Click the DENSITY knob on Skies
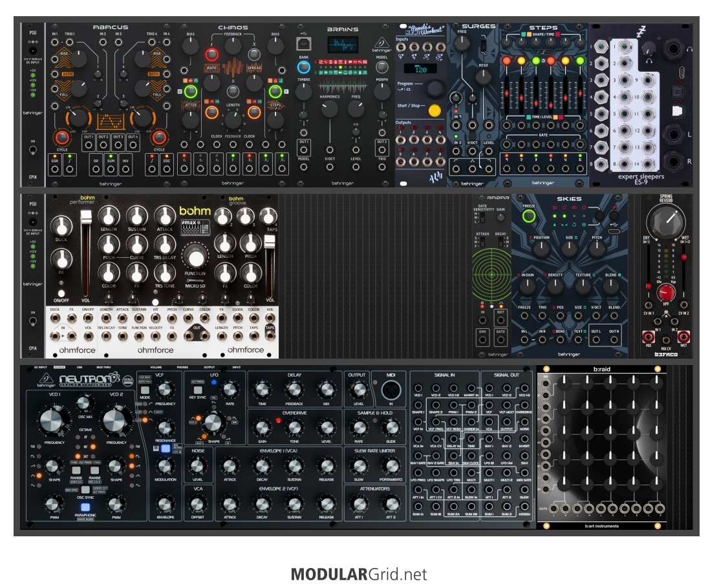 [555, 286]
